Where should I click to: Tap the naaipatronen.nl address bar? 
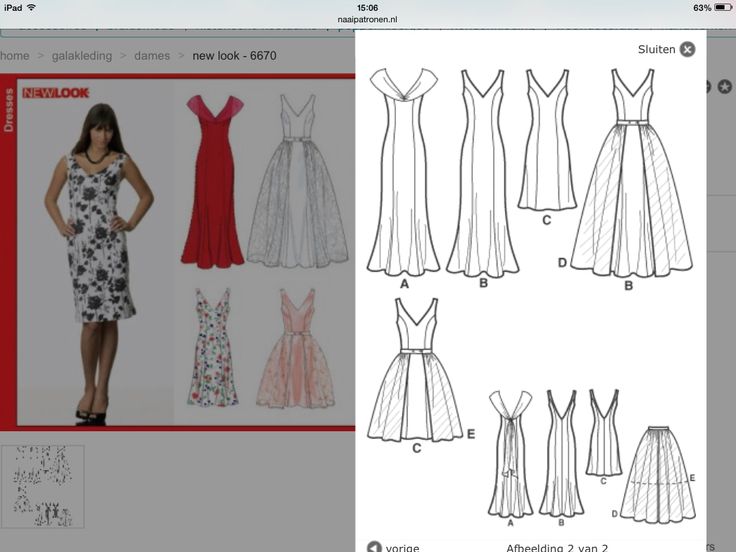click(367, 19)
